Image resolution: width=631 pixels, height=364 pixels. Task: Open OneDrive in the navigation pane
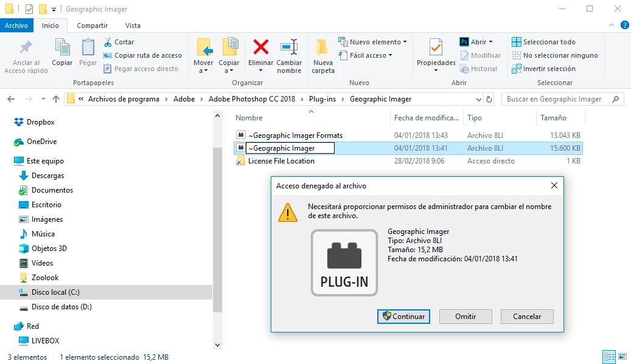point(41,142)
